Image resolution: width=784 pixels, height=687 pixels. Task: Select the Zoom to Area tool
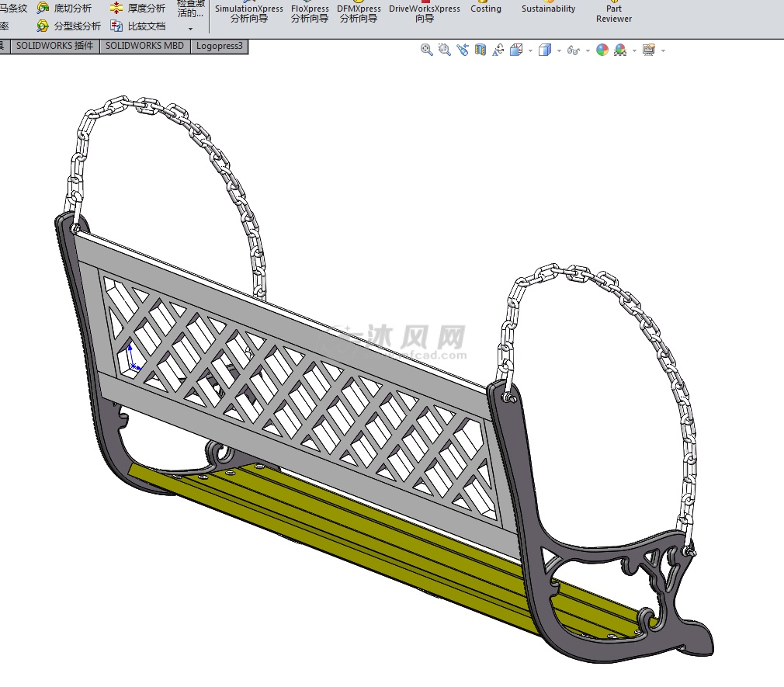444,50
